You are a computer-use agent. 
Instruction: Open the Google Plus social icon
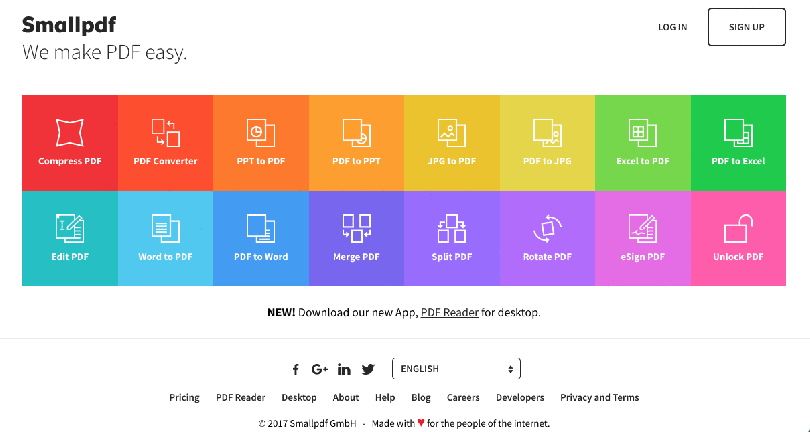pos(320,369)
